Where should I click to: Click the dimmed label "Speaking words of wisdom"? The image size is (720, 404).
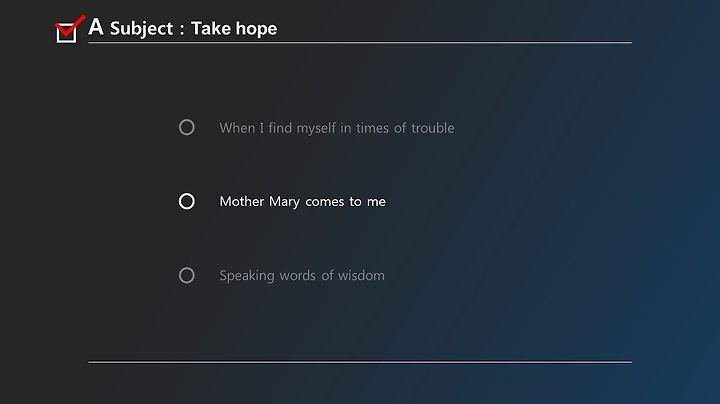click(x=302, y=275)
